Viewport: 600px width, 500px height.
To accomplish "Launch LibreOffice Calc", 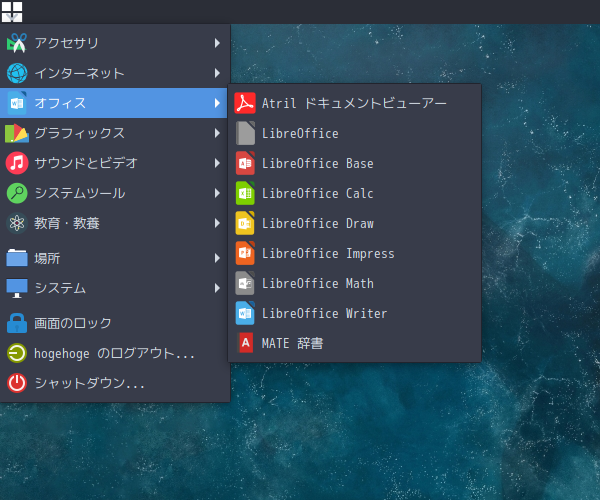I will pyautogui.click(x=354, y=193).
